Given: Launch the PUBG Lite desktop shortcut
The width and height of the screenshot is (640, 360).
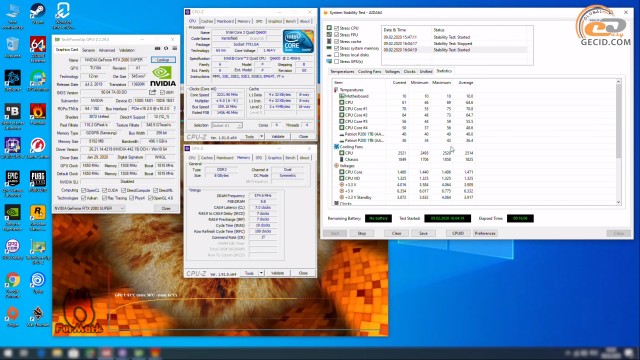Looking at the screenshot, I should (38, 181).
